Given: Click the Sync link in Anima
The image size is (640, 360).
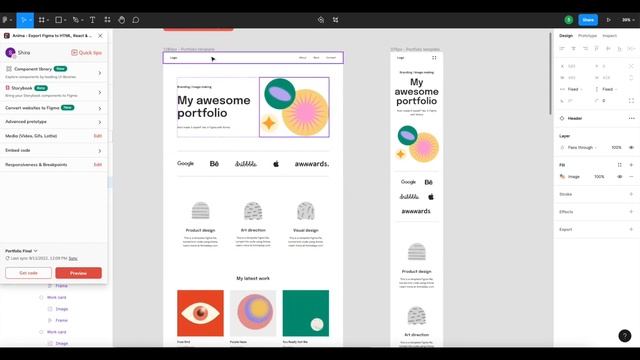Looking at the screenshot, I should point(73,258).
